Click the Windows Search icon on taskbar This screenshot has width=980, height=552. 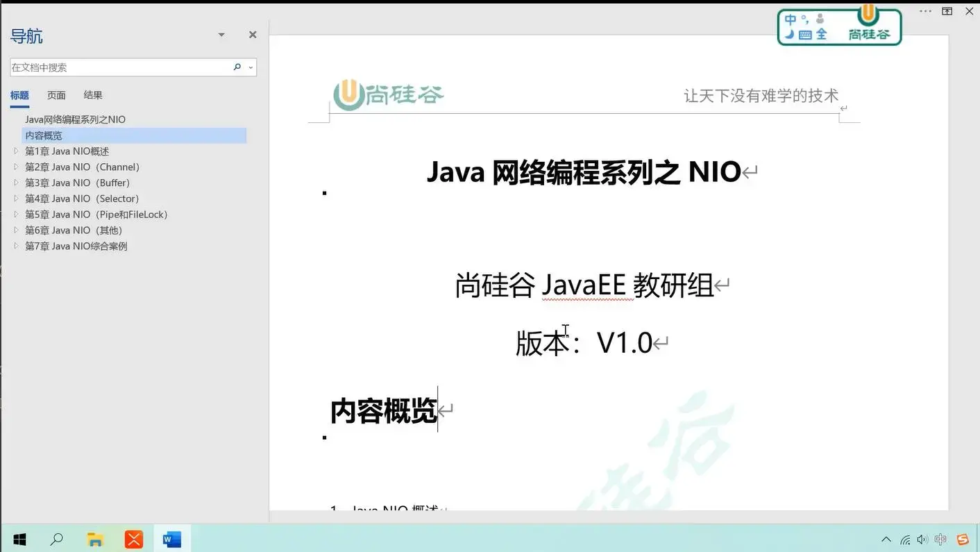tap(57, 538)
